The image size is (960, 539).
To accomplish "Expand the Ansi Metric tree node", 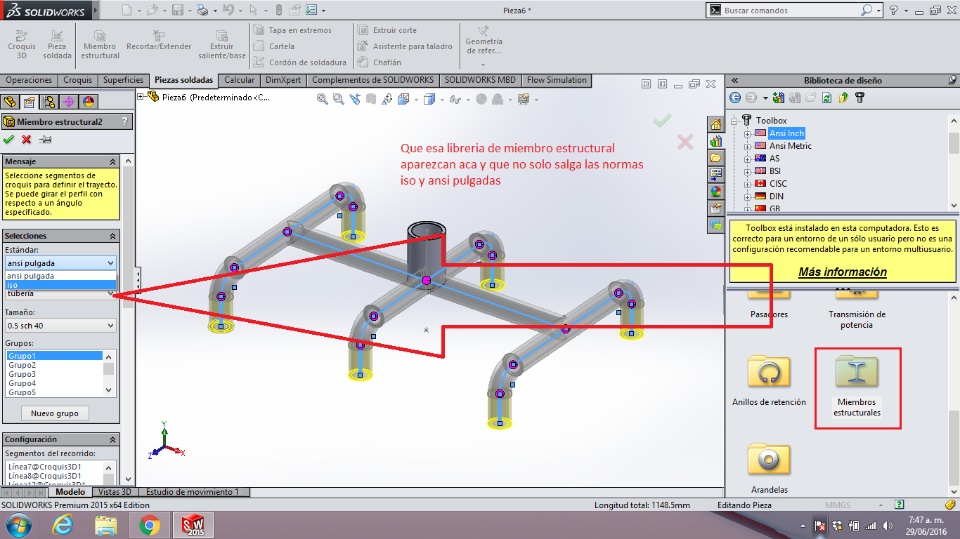I will 747,146.
